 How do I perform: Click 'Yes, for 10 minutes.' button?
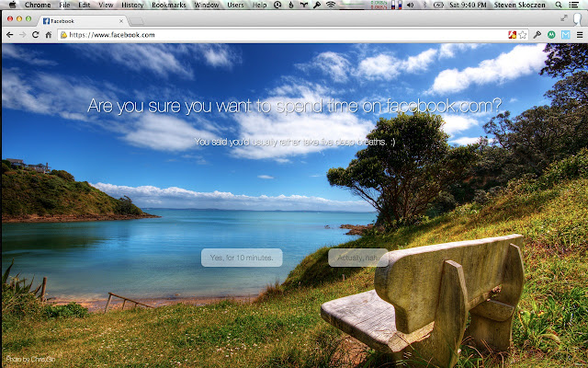coord(242,258)
